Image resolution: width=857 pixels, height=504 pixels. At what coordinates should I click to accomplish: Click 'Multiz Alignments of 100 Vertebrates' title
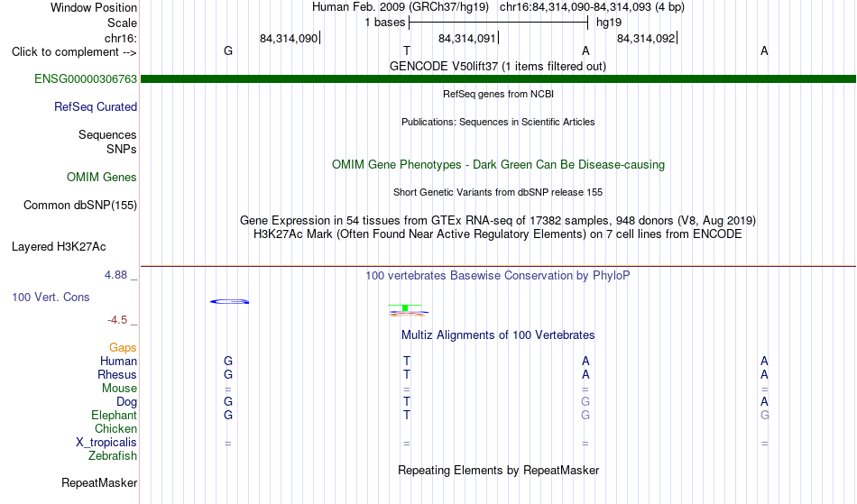point(498,335)
